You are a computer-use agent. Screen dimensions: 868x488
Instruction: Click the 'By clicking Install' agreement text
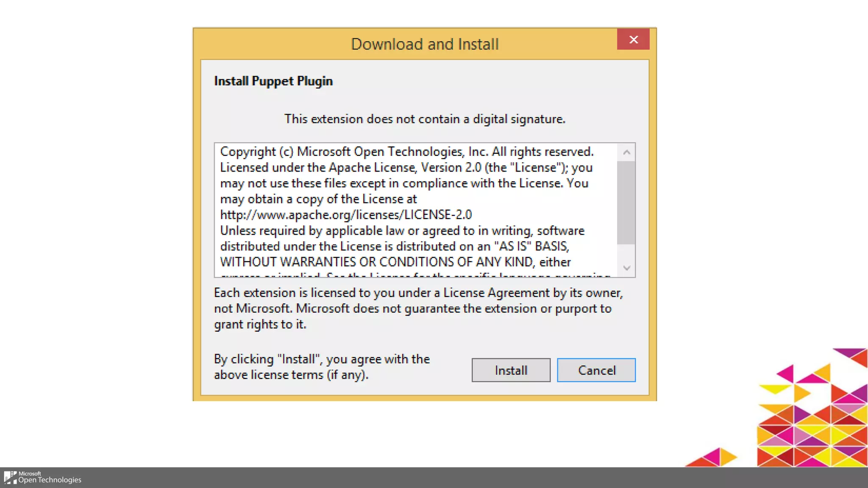(x=322, y=367)
